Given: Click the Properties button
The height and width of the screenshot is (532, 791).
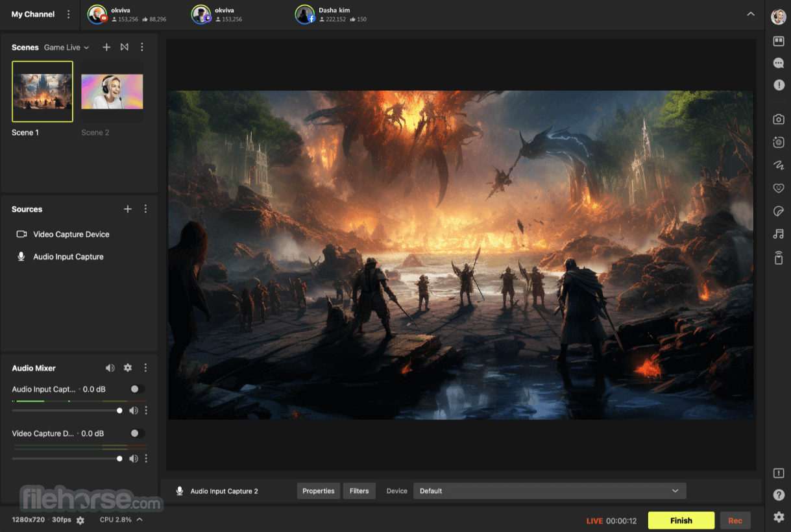Looking at the screenshot, I should (319, 491).
